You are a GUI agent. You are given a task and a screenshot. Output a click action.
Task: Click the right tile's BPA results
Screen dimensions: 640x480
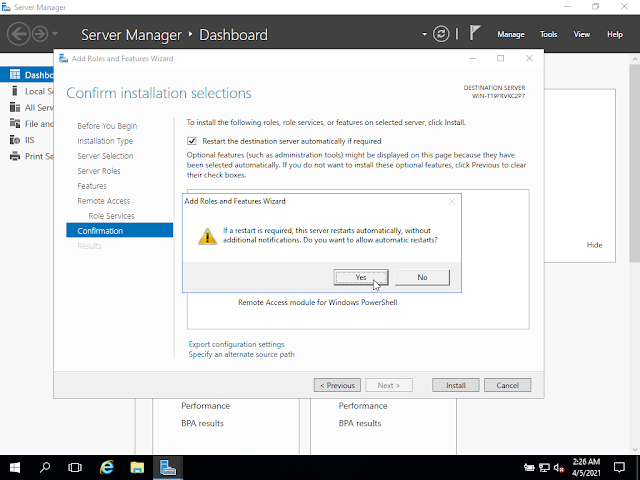[x=360, y=423]
